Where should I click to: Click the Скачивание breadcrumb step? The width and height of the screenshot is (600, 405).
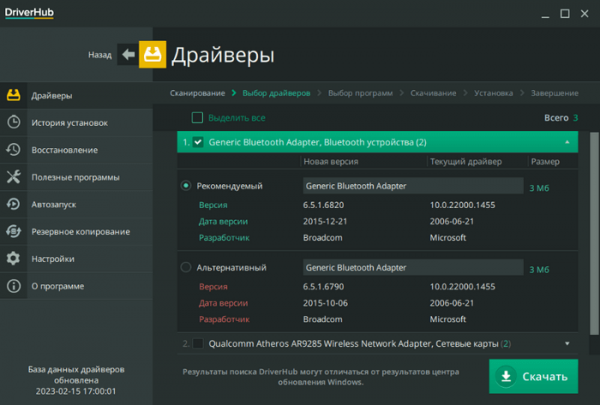(433, 93)
